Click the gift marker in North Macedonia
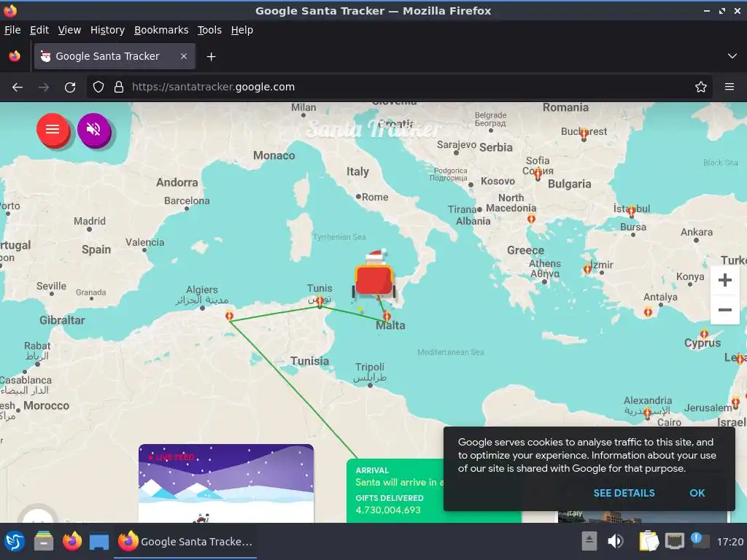The width and height of the screenshot is (747, 560). click(x=531, y=219)
